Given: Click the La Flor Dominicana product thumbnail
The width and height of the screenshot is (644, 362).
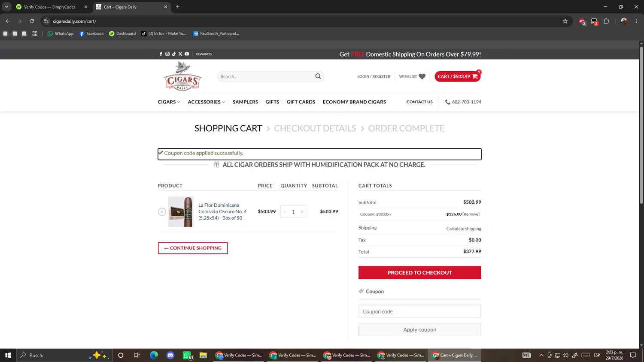Looking at the screenshot, I should coord(181,211).
